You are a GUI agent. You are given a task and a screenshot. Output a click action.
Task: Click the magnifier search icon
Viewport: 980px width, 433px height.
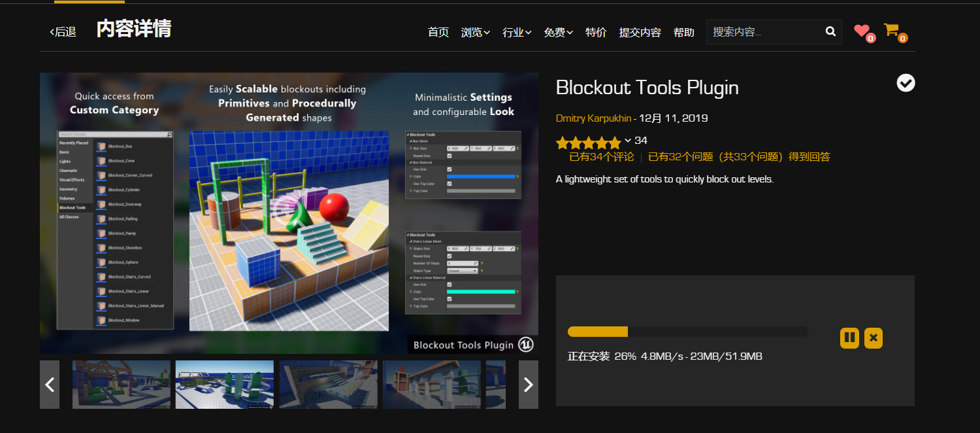pos(830,31)
